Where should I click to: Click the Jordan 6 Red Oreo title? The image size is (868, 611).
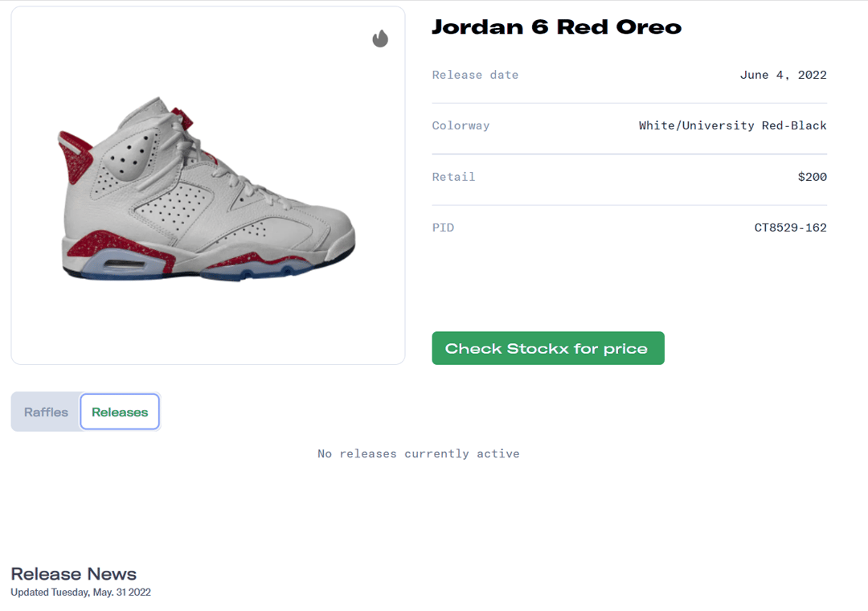[556, 27]
